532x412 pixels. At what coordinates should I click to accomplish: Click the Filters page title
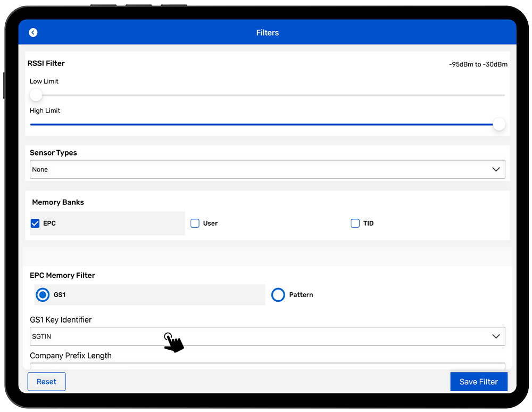tap(267, 32)
